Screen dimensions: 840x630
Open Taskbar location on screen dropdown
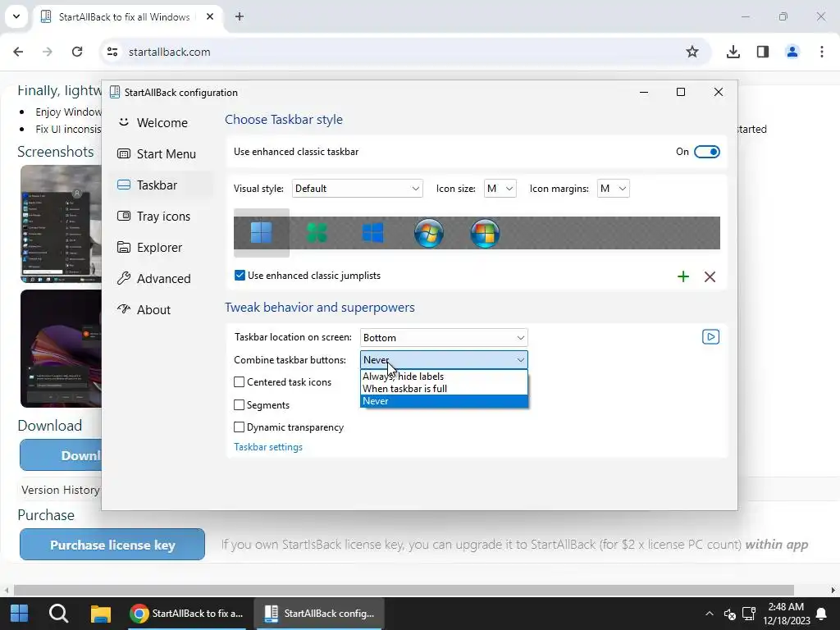point(444,337)
